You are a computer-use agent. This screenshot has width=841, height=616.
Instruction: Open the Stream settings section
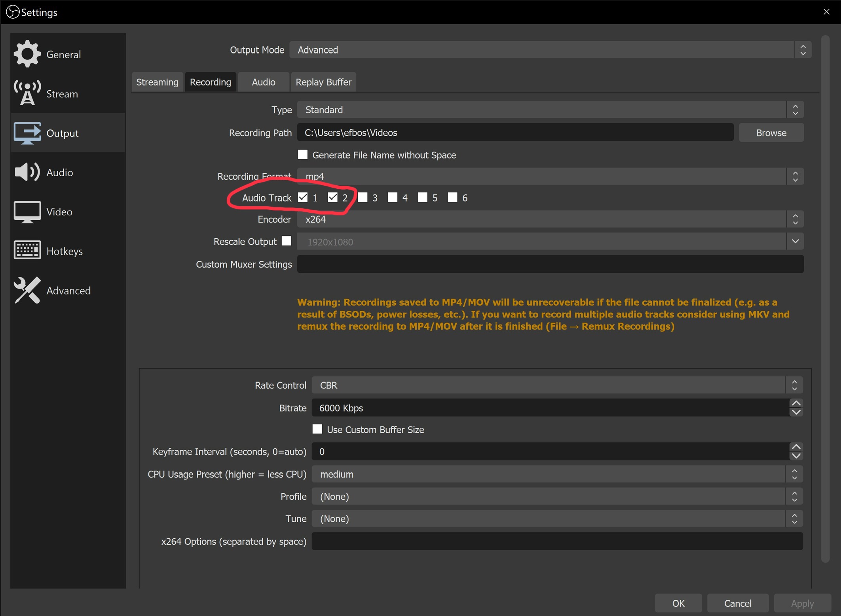(x=68, y=93)
